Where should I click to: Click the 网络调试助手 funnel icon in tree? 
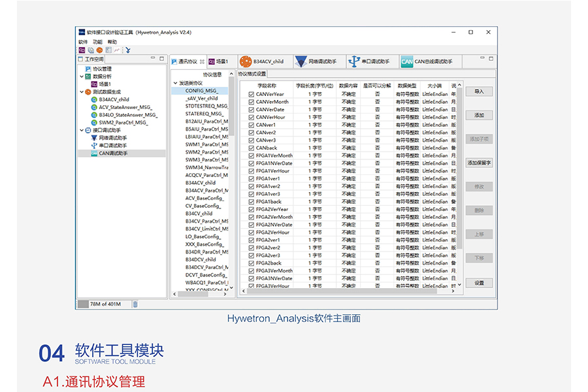tap(94, 138)
